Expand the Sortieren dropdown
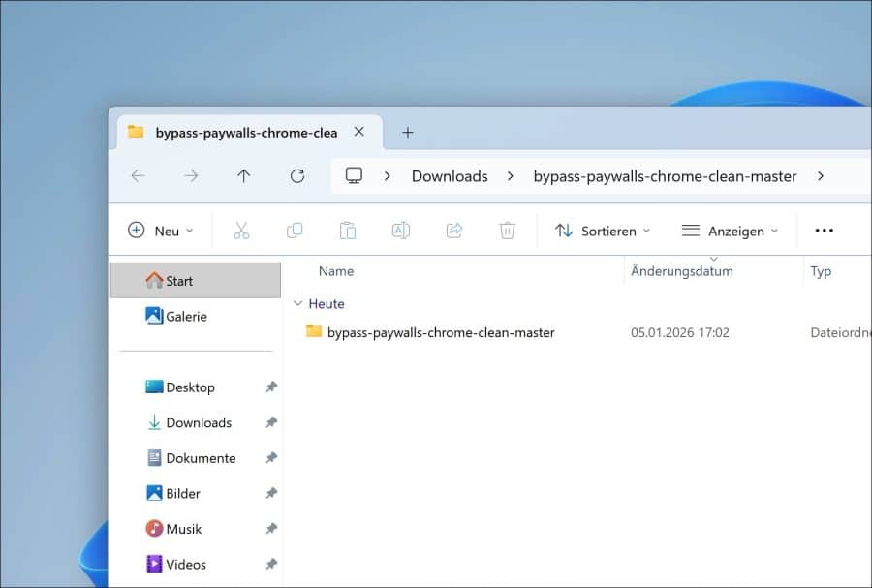The image size is (872, 588). tap(603, 231)
